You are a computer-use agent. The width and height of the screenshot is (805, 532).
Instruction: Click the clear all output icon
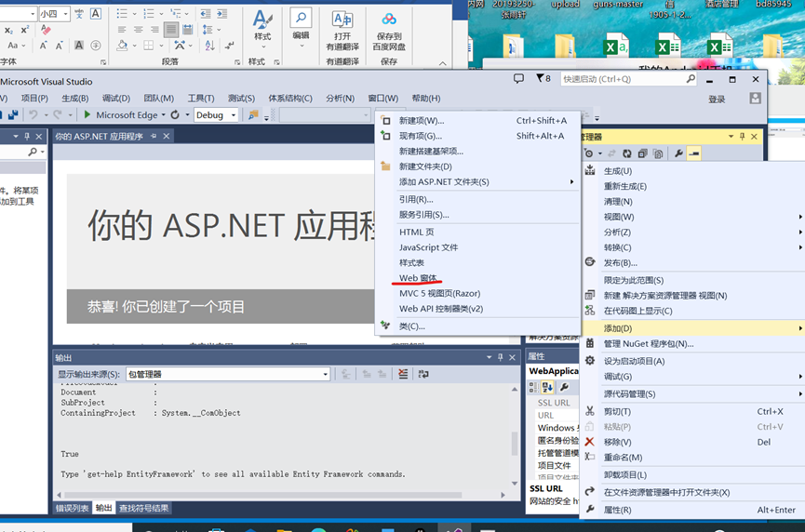click(x=403, y=374)
